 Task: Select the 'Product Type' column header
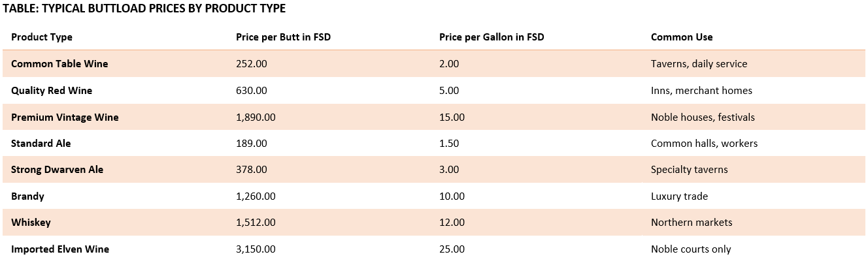tap(42, 37)
